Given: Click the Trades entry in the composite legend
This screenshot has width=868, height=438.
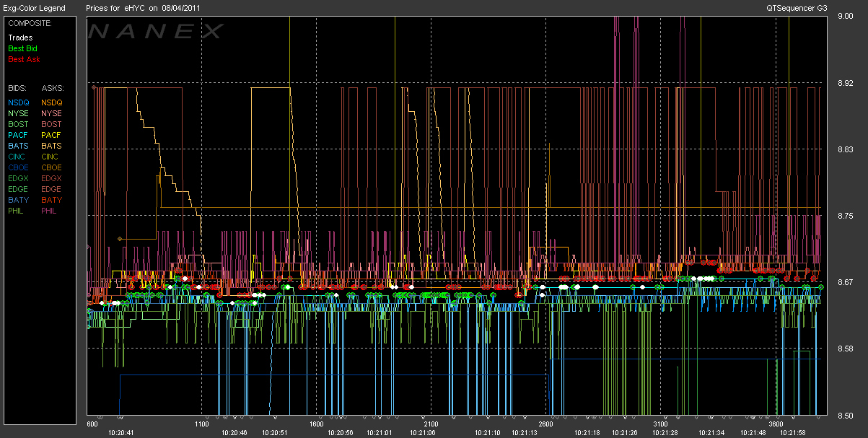Looking at the screenshot, I should pos(20,38).
